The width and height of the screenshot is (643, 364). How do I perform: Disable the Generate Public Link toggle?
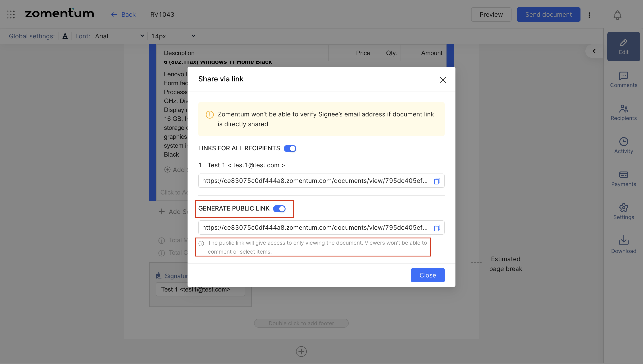(x=279, y=209)
